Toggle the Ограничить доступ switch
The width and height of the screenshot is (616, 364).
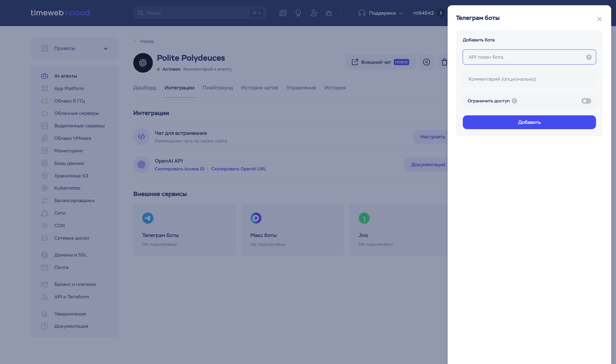(x=586, y=101)
